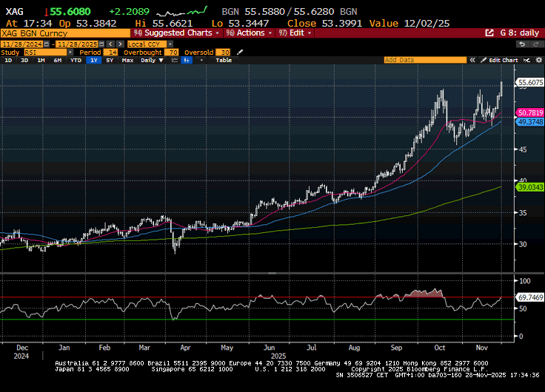Set range to 6M
This screenshot has width=545, height=392.
point(57,61)
